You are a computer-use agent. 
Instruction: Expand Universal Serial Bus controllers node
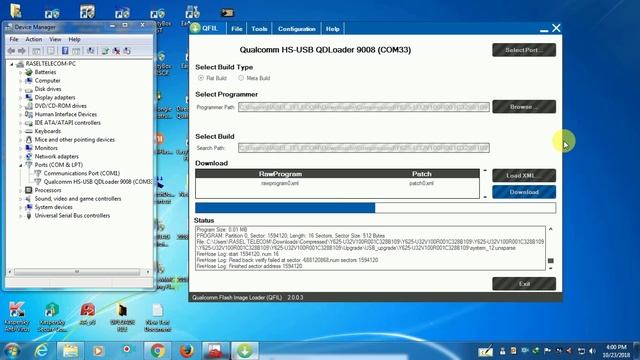20,216
